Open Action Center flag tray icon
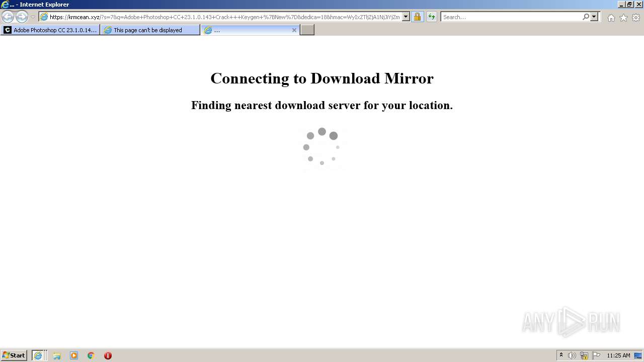 tap(596, 355)
